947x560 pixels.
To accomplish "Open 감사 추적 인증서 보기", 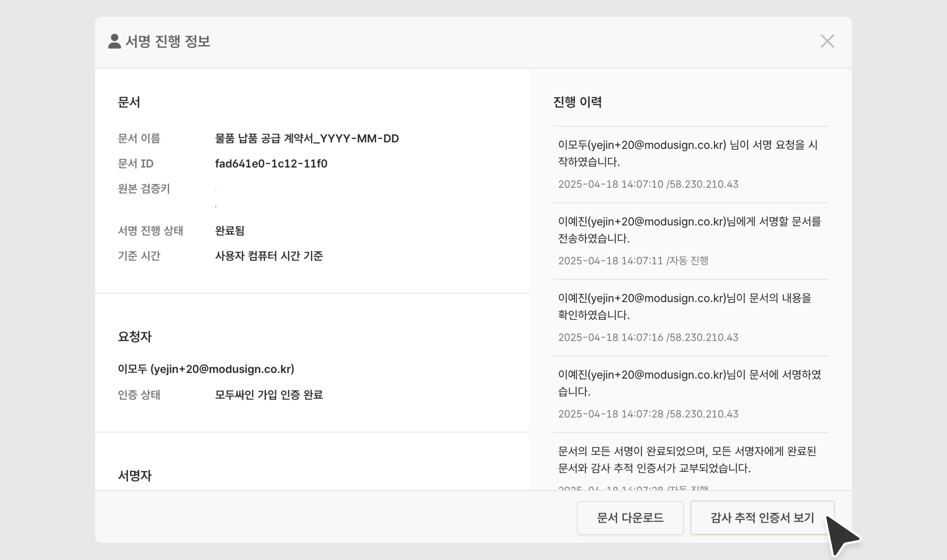I will (762, 517).
